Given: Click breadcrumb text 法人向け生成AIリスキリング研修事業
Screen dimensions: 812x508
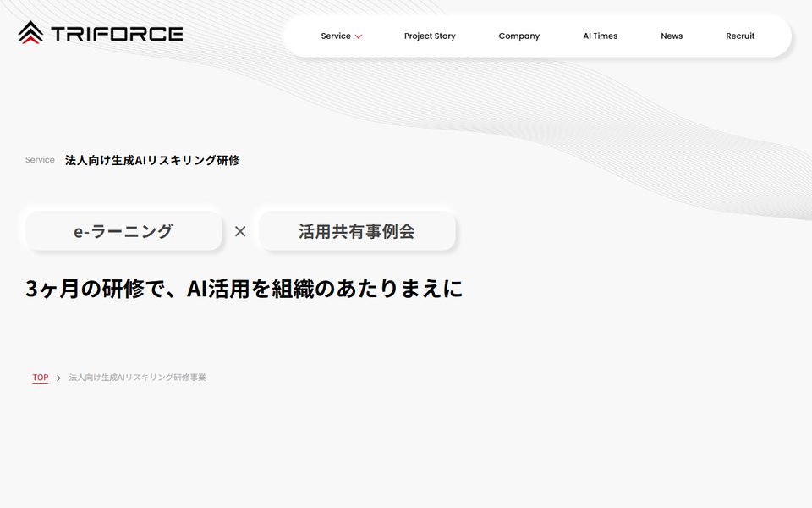Looking at the screenshot, I should tap(137, 378).
